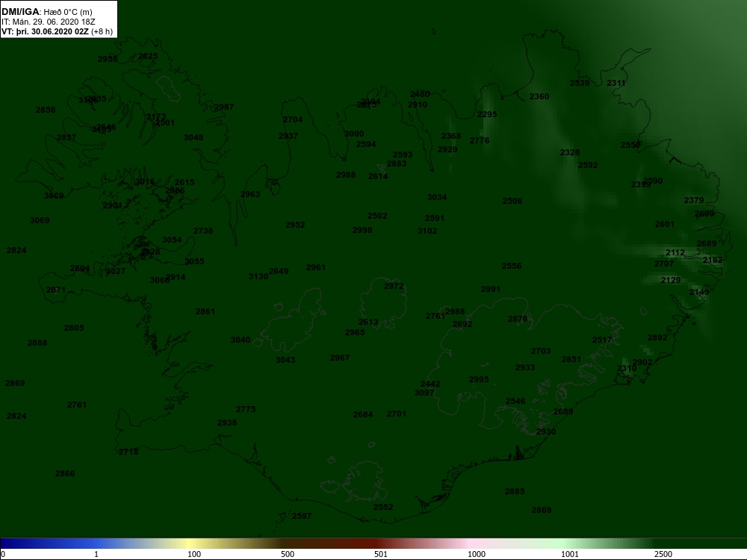Click the map value 2597
747x560 pixels.
pos(302,516)
